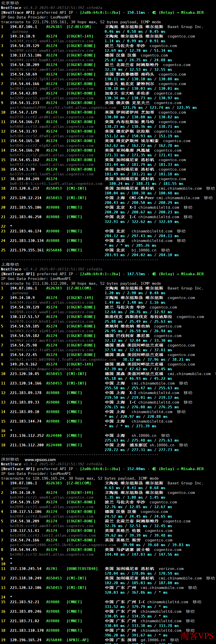Click the [APNIC-AP] network tag

click(x=78, y=640)
